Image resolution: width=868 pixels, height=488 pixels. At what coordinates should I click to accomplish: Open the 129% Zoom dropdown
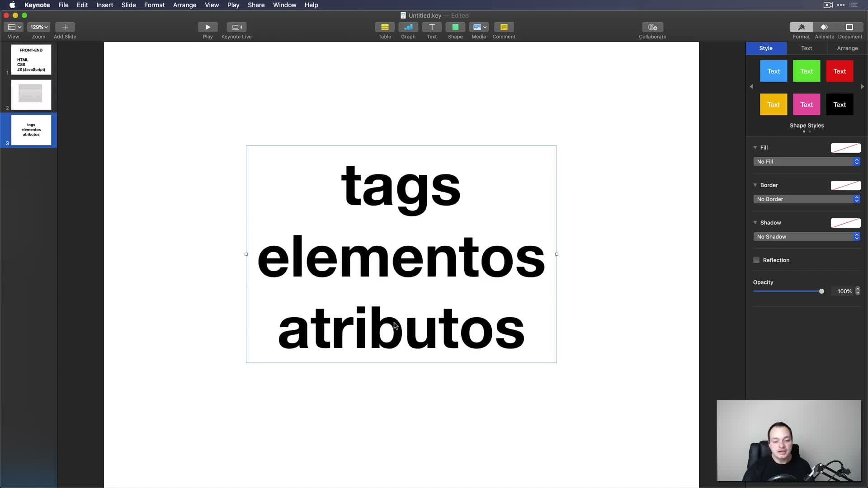pyautogui.click(x=38, y=27)
